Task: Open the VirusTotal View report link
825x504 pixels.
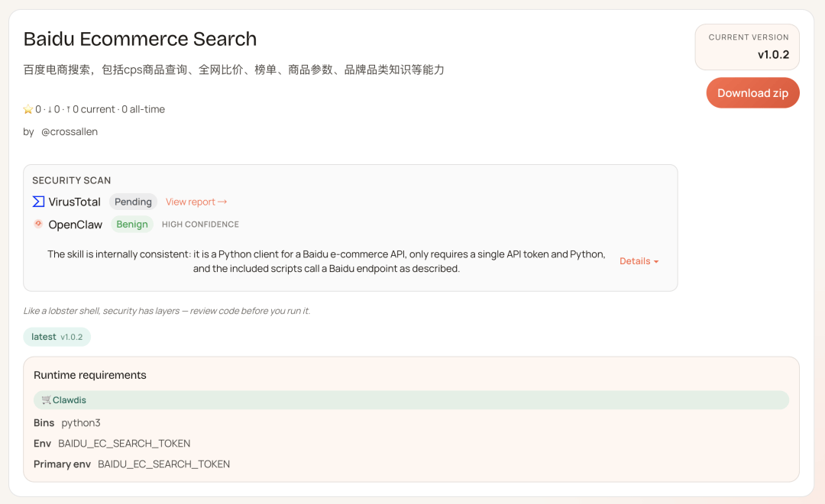Action: coord(190,202)
